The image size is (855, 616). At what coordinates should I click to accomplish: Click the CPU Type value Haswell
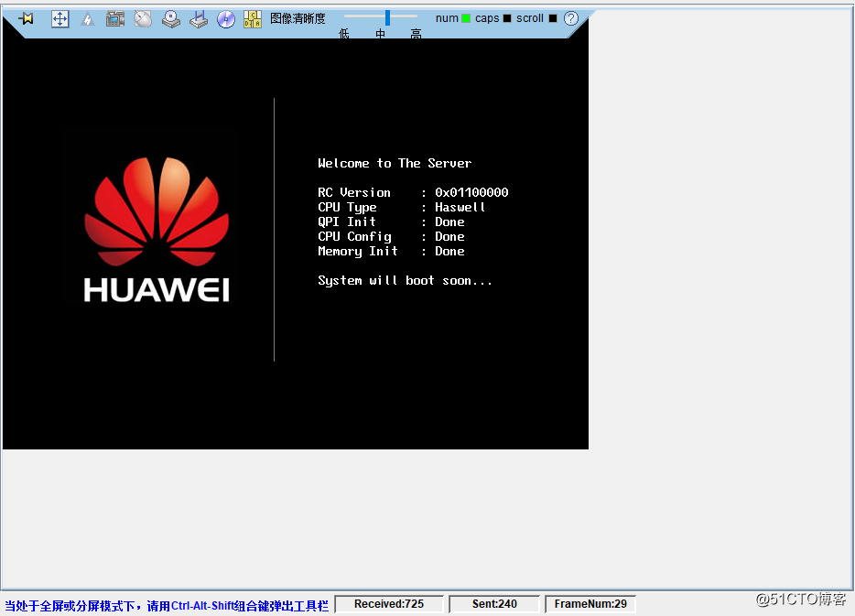coord(460,207)
